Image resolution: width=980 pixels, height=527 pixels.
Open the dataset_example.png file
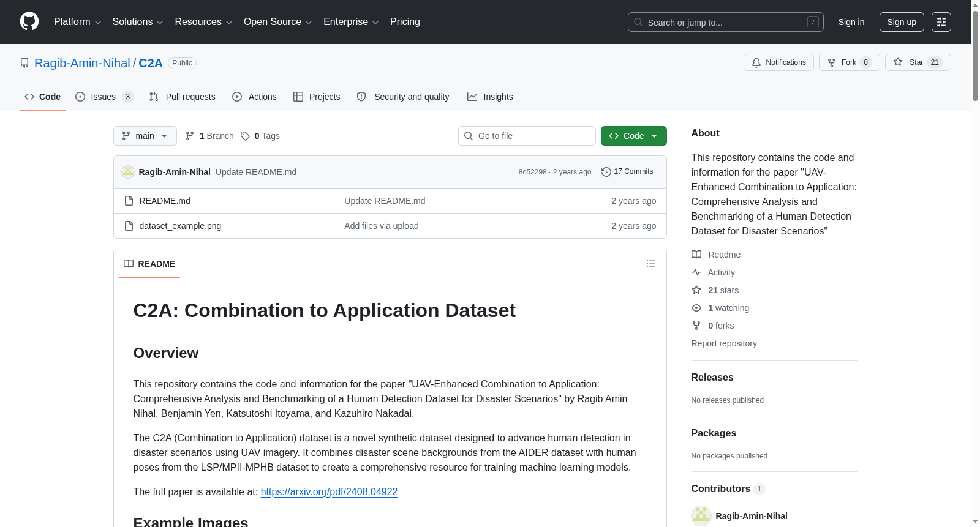pyautogui.click(x=180, y=226)
